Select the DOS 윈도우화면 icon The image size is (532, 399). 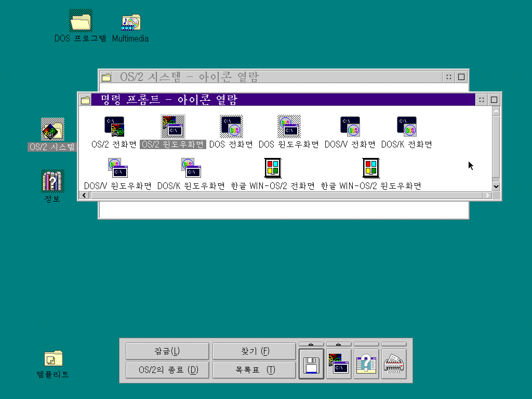pos(289,127)
